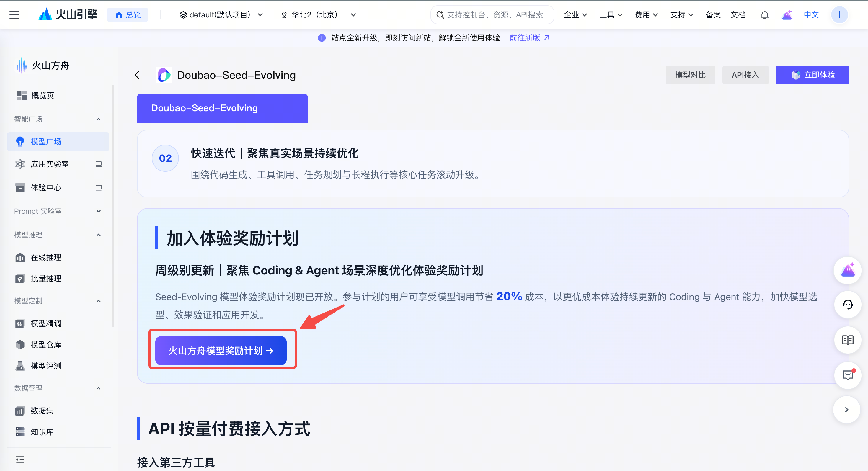Click the 立即体验 button
Screen dimensions: 868x471
(x=812, y=75)
